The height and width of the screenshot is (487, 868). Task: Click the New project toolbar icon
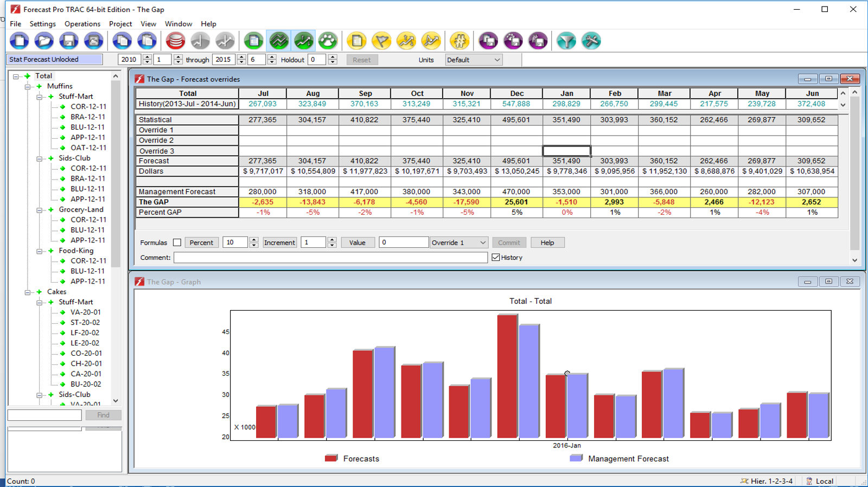20,41
